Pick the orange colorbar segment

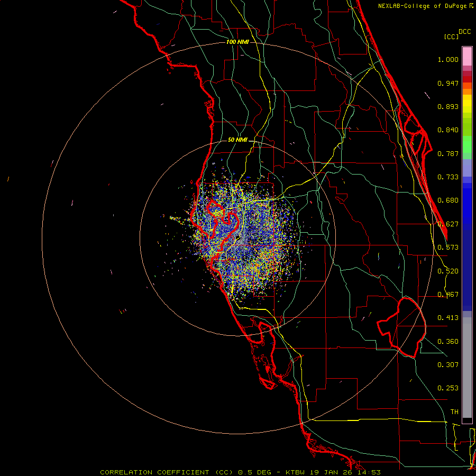[x=467, y=91]
